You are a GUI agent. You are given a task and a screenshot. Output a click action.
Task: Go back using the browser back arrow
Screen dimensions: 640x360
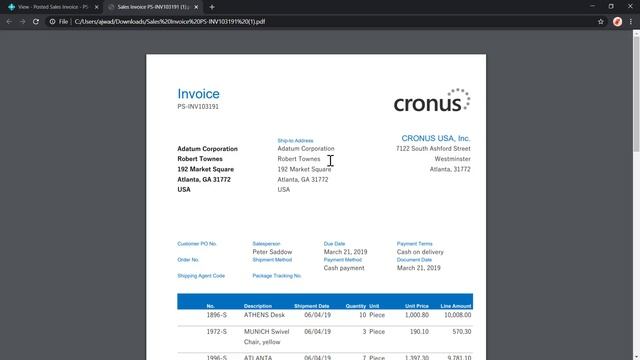coord(9,22)
